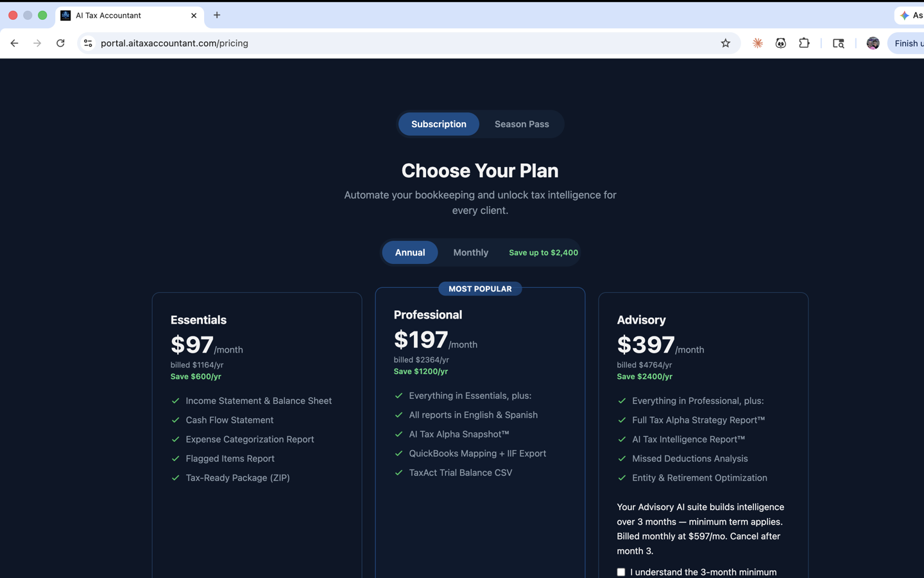Click the Advisory plan title
This screenshot has height=578, width=924.
pyautogui.click(x=641, y=320)
